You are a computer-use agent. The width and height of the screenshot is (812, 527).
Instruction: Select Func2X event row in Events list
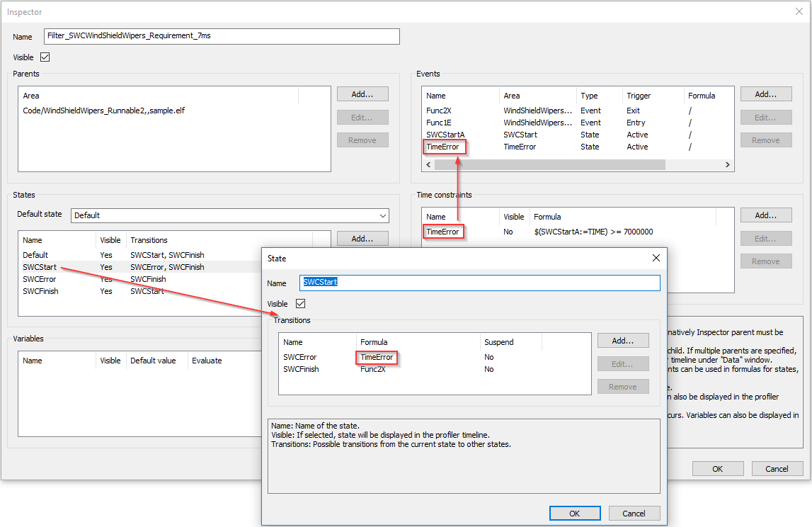click(x=439, y=110)
